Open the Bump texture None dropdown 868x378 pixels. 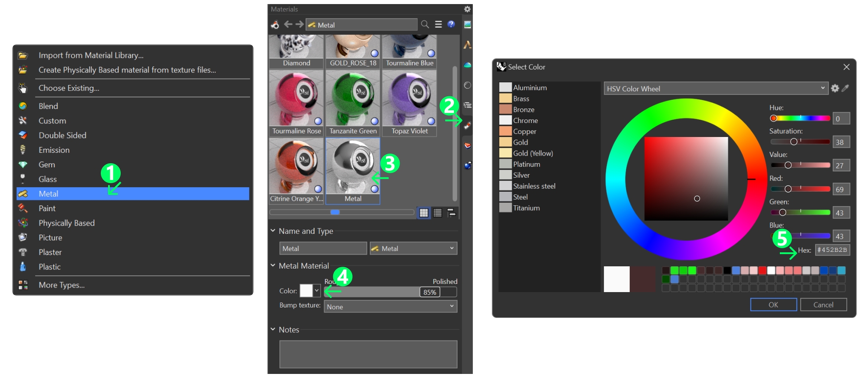(x=390, y=307)
